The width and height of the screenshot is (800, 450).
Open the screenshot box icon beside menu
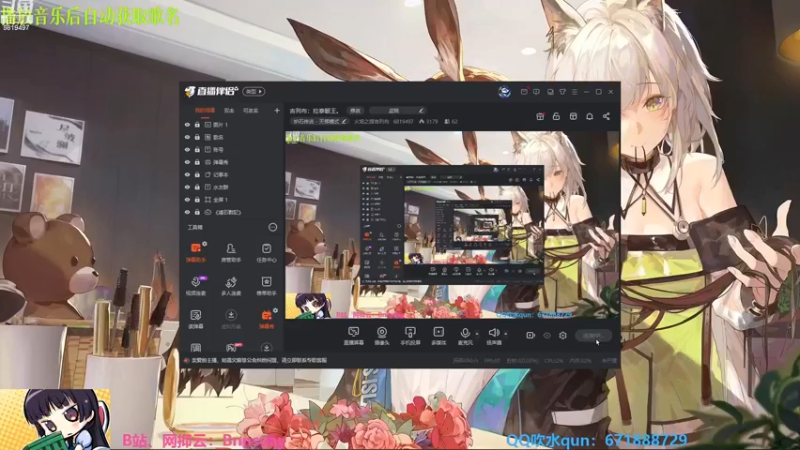[x=550, y=92]
